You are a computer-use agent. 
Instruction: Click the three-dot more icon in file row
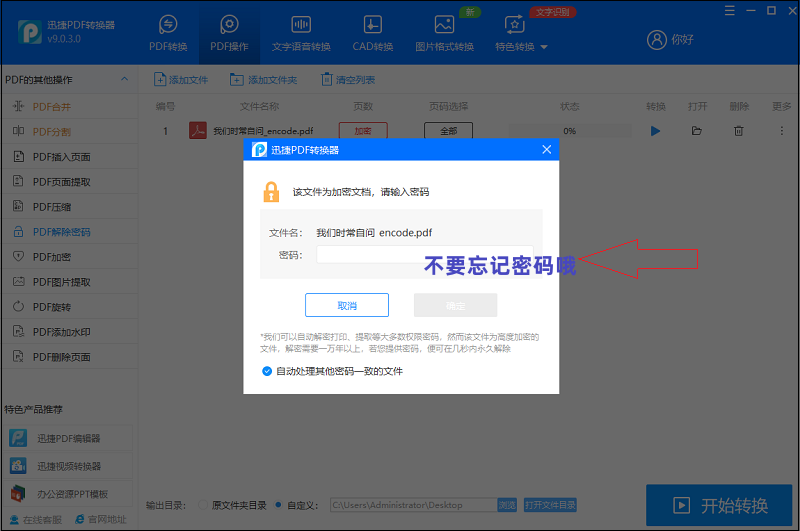point(782,131)
